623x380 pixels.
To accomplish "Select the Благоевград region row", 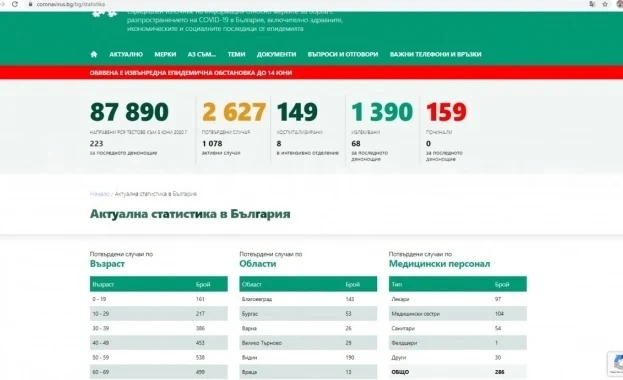I will coord(308,299).
